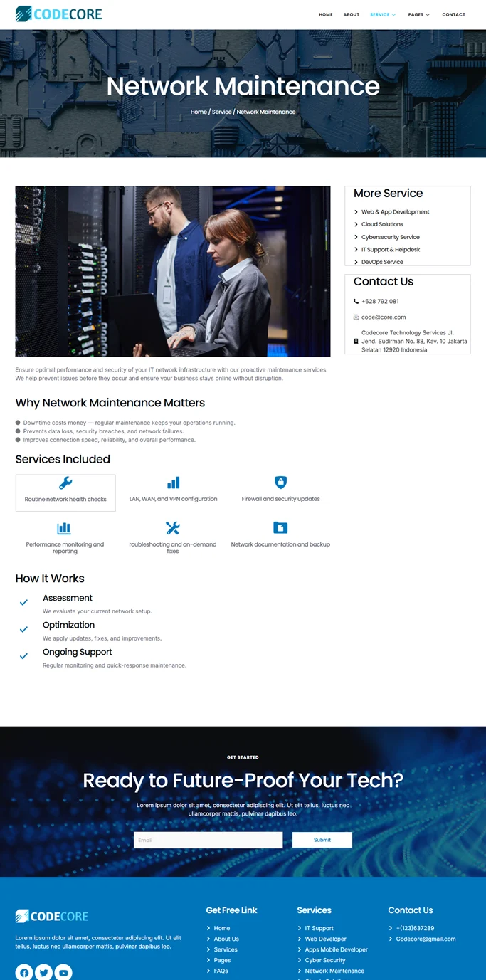The image size is (486, 980).
Task: Click footer Web Developer link
Action: [x=326, y=939]
